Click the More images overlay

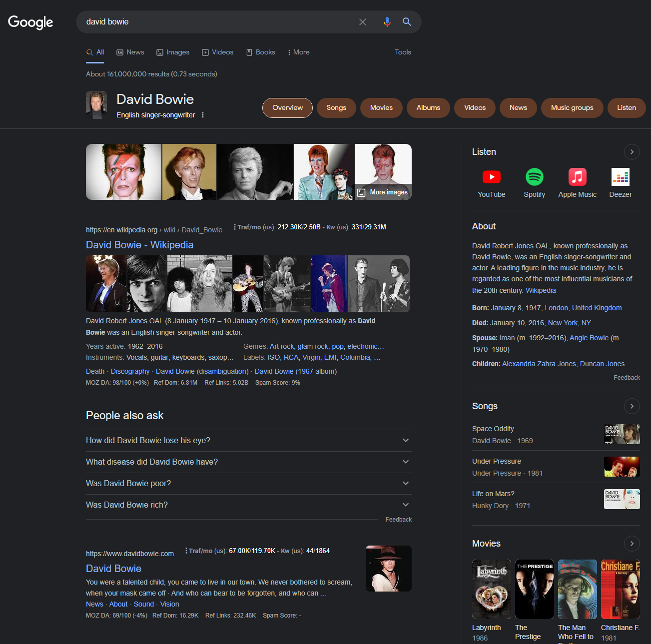pos(383,192)
